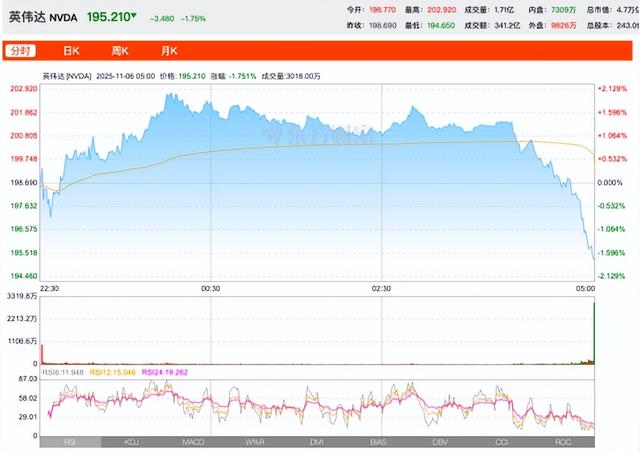Select the ROC indicator tab
Image resolution: width=640 pixels, height=451 pixels.
563,442
